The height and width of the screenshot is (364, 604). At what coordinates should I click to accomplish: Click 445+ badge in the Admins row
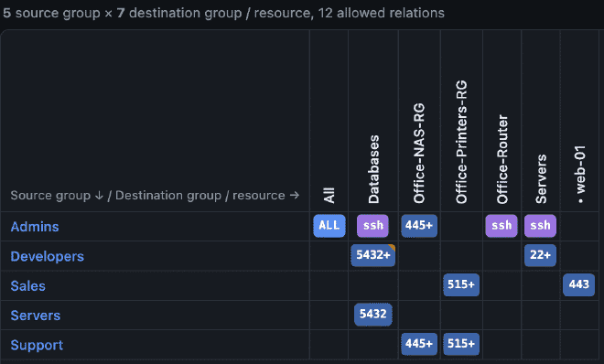coord(419,226)
